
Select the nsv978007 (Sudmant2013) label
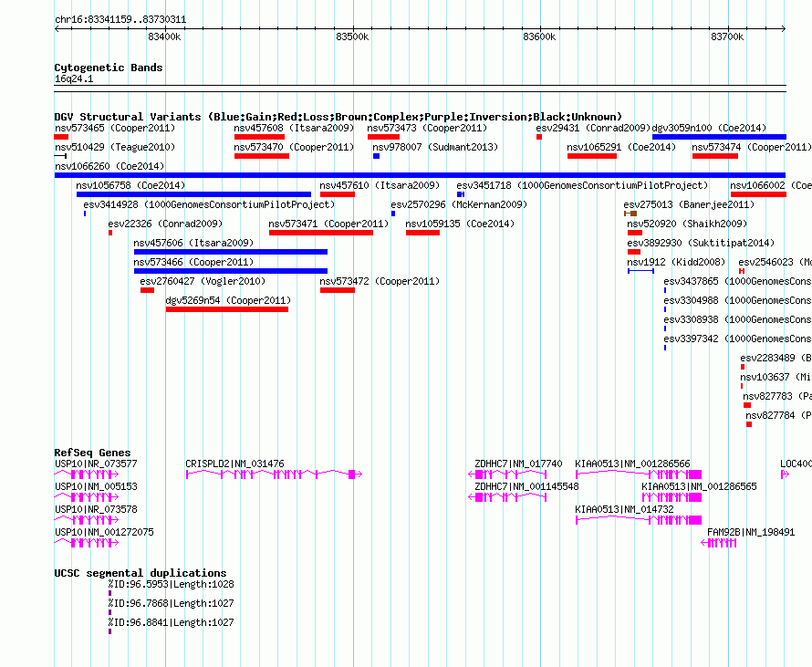[435, 147]
